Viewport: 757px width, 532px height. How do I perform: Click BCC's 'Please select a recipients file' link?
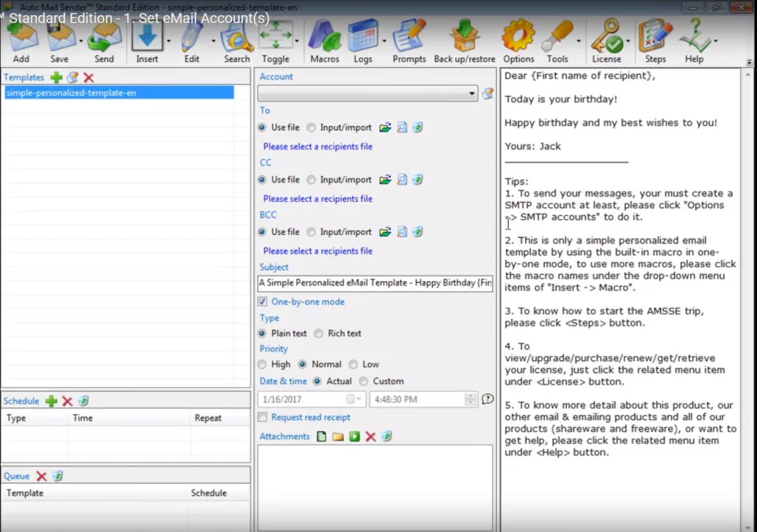click(318, 251)
